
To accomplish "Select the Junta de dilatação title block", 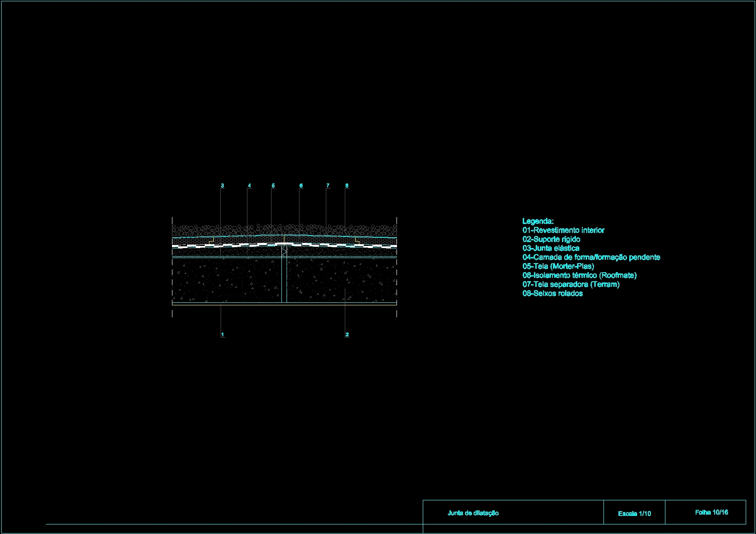I will 473,513.
